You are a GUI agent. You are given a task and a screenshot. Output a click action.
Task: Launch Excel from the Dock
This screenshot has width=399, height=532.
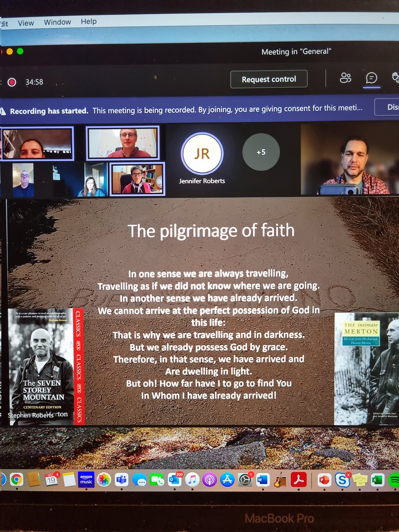378,479
